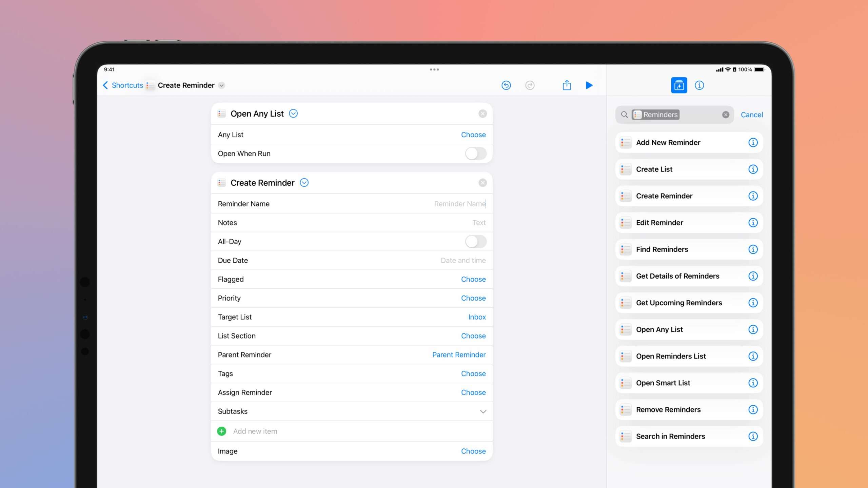
Task: Select Search in Reminders action
Action: tap(689, 436)
